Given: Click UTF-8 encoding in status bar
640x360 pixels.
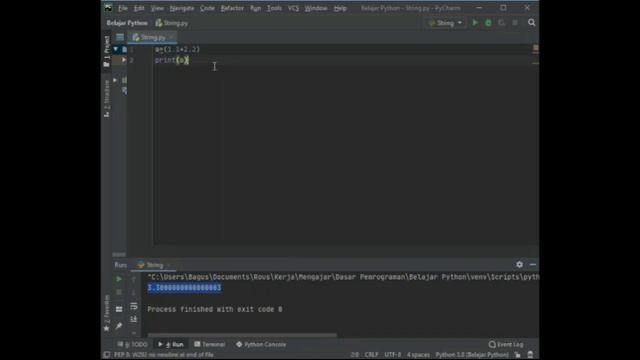Looking at the screenshot, I should pos(393,355).
